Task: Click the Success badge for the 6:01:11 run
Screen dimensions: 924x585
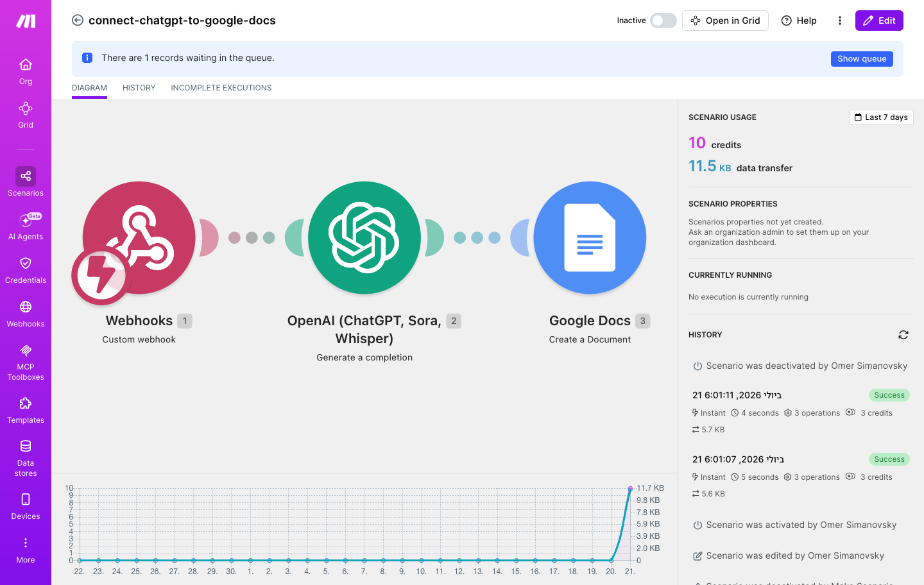Action: 889,395
